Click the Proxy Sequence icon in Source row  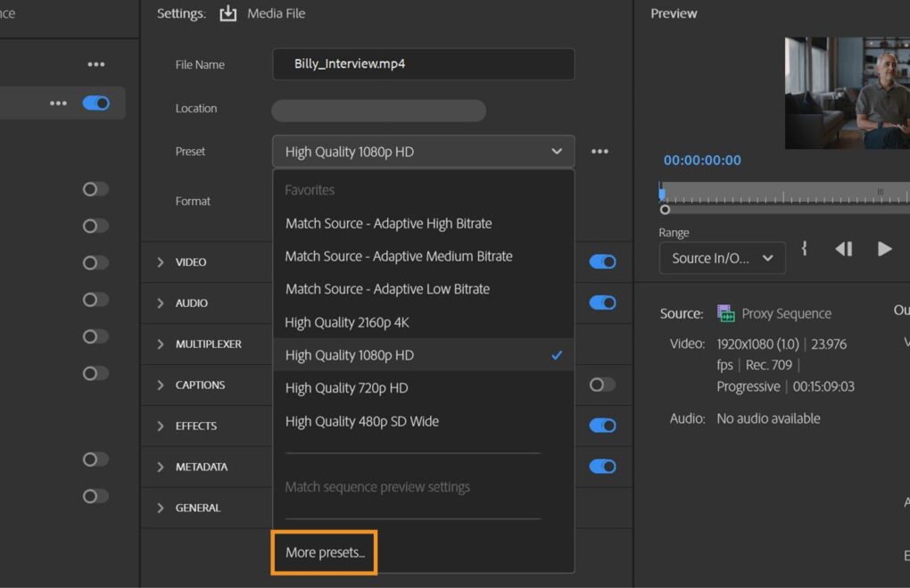tap(726, 313)
